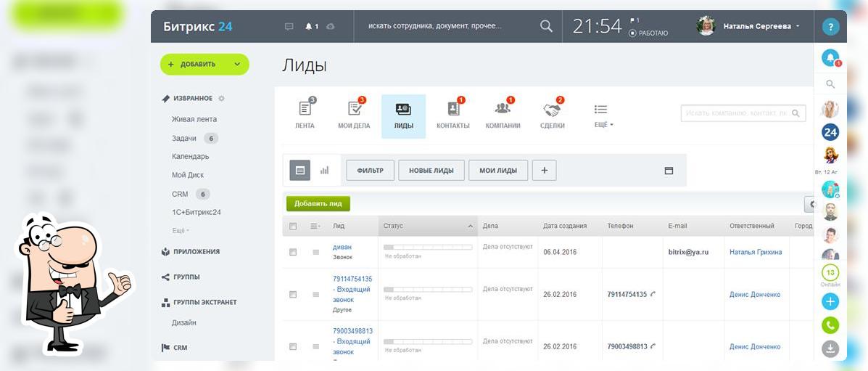Expand the ДОБАВИТЬ button dropdown arrow
Screen dimensions: 868x371
click(237, 65)
